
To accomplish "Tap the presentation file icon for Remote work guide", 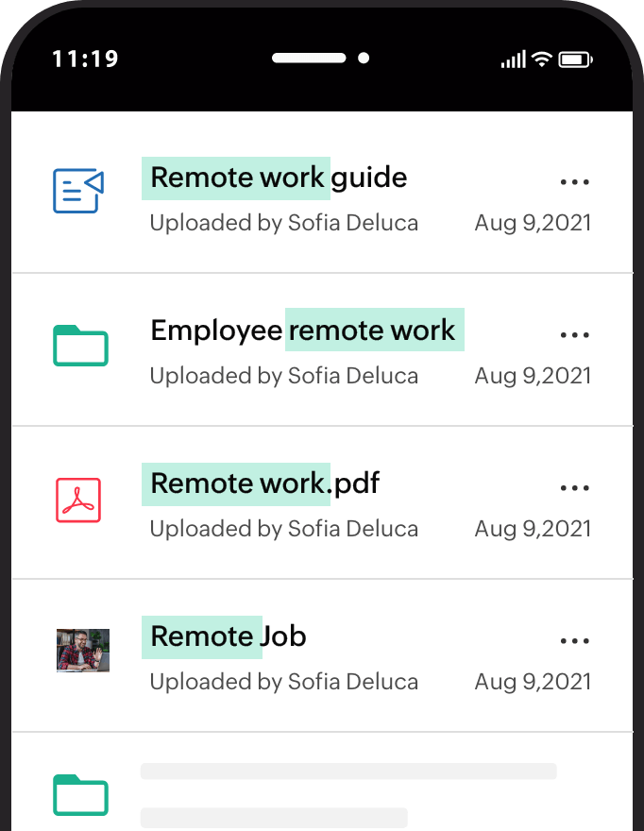I will pyautogui.click(x=78, y=192).
